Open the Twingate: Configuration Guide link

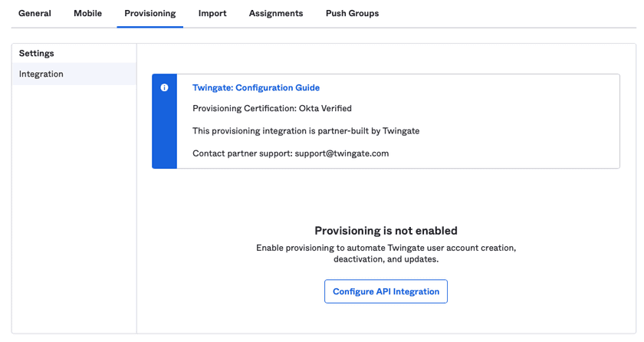[256, 88]
